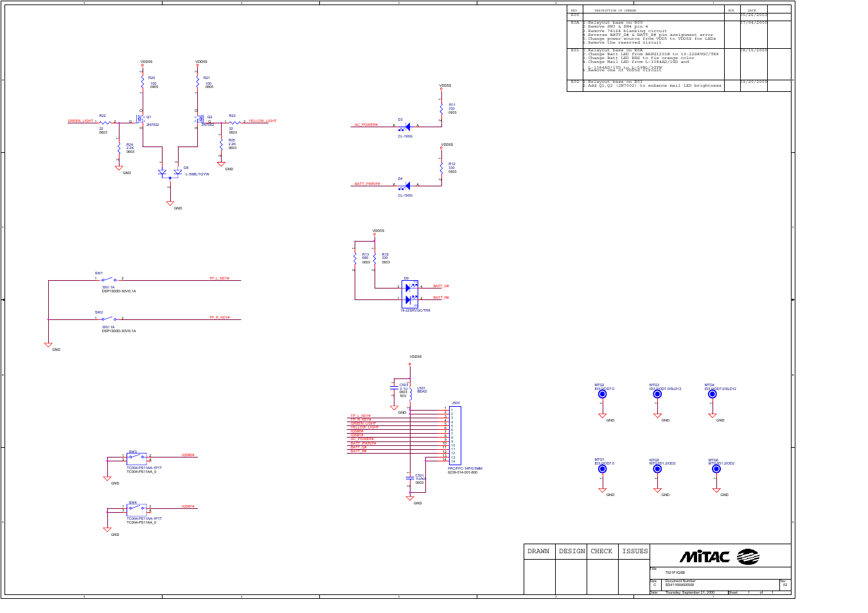The width and height of the screenshot is (868, 613).
Task: Click the document number SD411669600008
Action: point(679,585)
